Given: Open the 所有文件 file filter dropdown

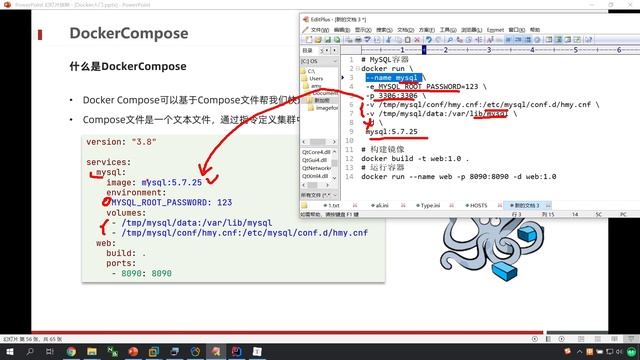Looking at the screenshot, I should 319,195.
